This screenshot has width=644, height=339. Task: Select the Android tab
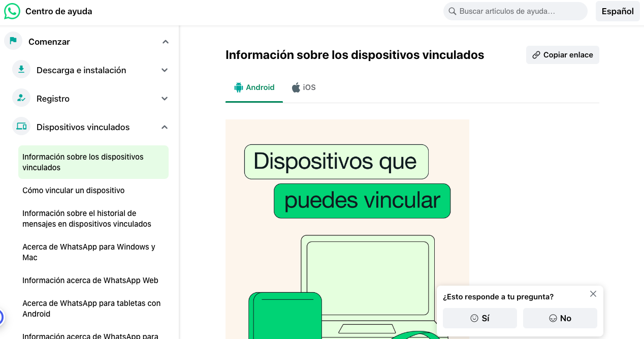tap(254, 87)
